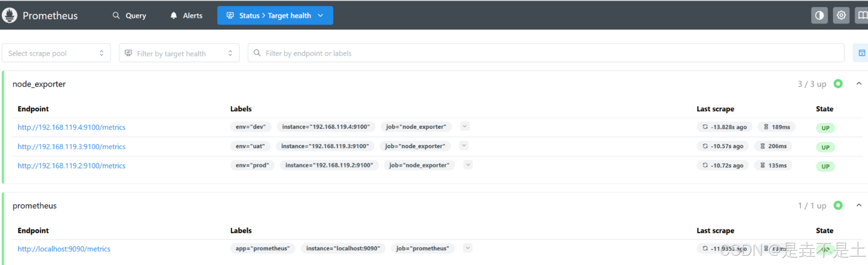
Task: Expand labels for the 192.168.119.3:9100 target
Action: click(464, 146)
